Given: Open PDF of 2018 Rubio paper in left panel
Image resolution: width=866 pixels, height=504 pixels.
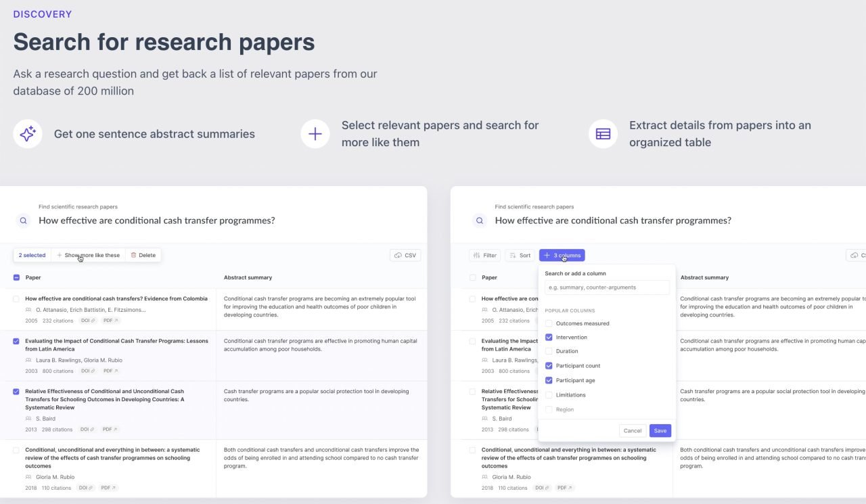Looking at the screenshot, I should [x=108, y=487].
